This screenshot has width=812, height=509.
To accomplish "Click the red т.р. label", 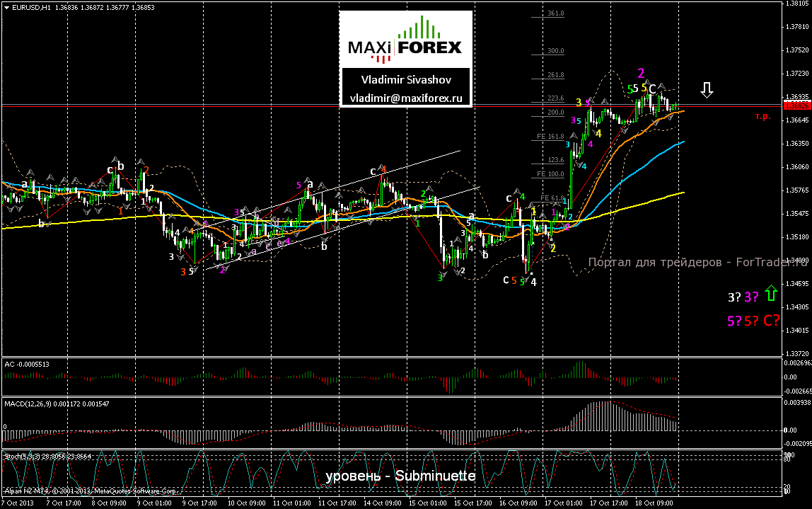I will (762, 117).
